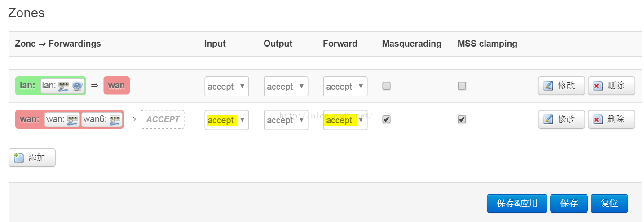Click the wan6 interface network icon
The width and height of the screenshot is (644, 222).
115,120
